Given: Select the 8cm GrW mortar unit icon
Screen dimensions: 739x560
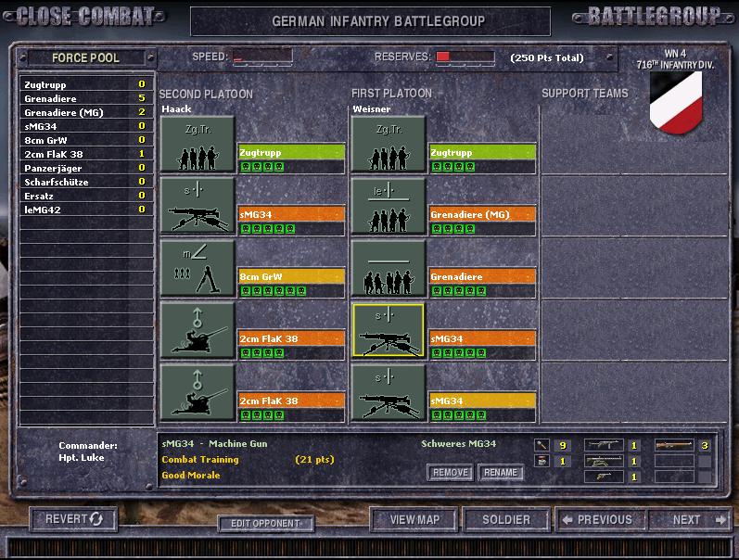Looking at the screenshot, I should (x=197, y=269).
